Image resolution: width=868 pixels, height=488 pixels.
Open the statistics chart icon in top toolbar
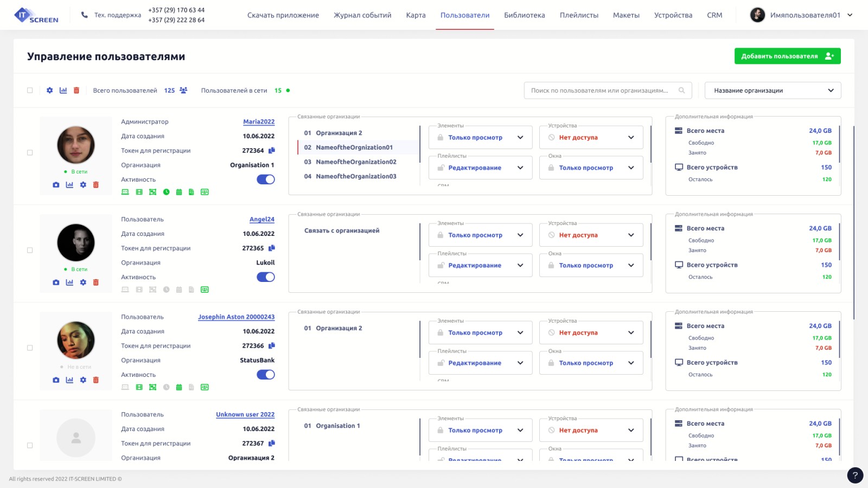point(63,91)
